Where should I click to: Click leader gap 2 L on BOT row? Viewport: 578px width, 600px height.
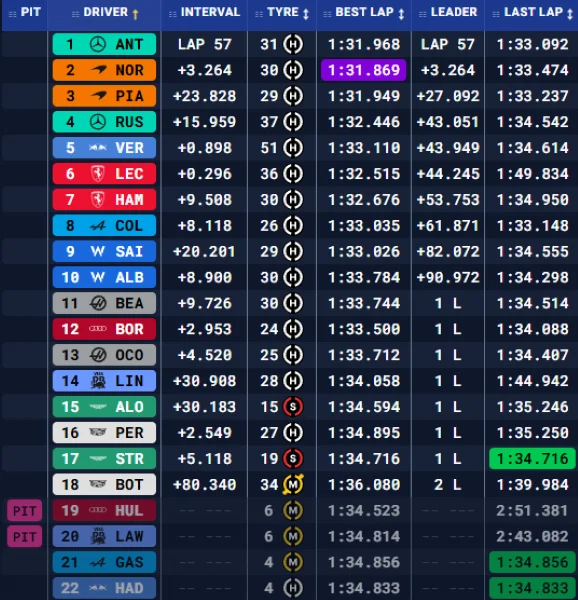(x=448, y=485)
